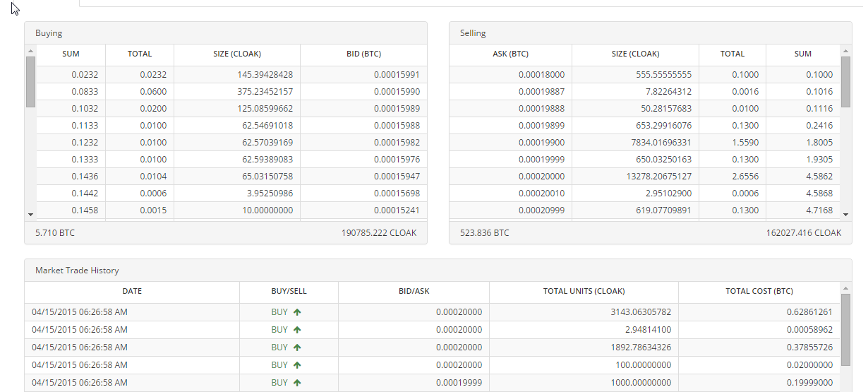Sort Buying table by SUM header
Screen dimensions: 868x392
pos(71,54)
